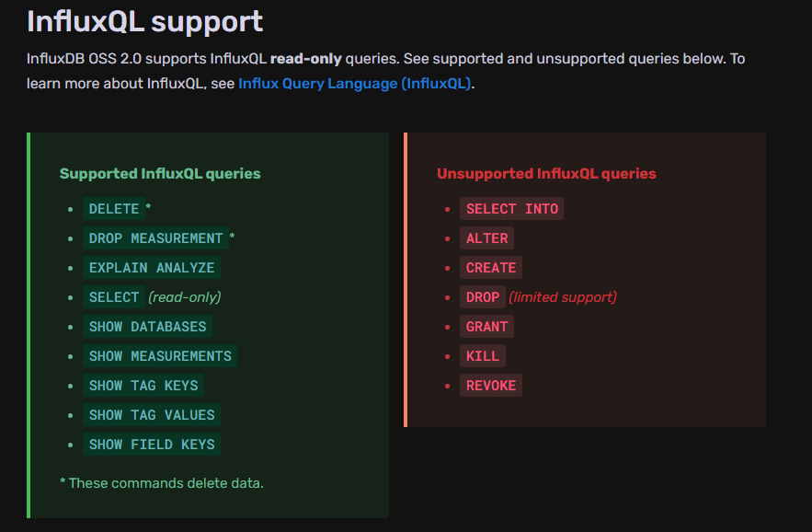Viewport: 812px width, 532px height.
Task: Select the REVOKE code item
Action: coord(491,386)
